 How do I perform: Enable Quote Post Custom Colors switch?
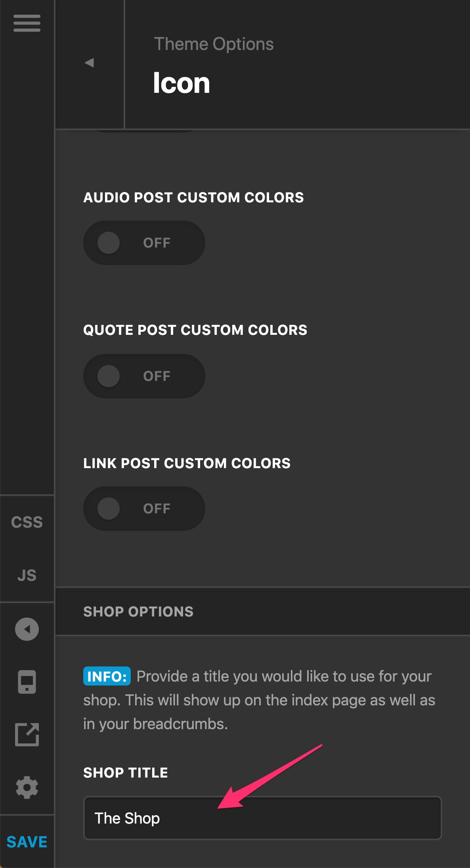click(144, 376)
